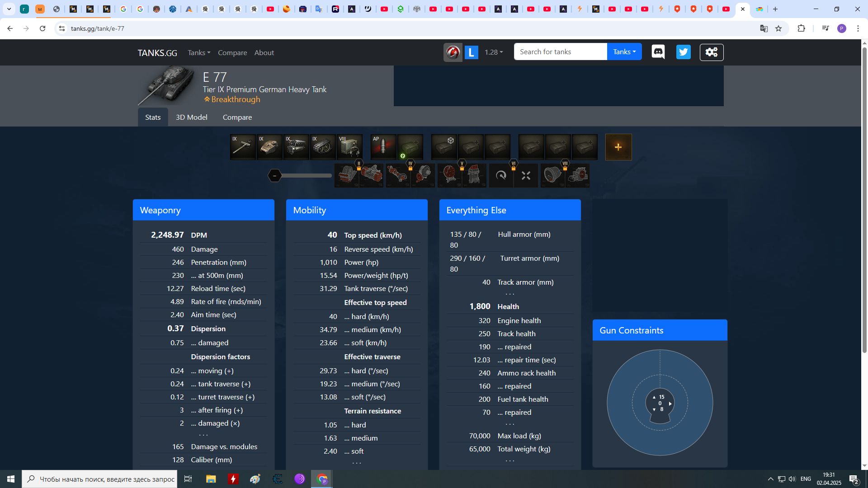
Task: Select the right Level IV field modification
Action: point(423,175)
